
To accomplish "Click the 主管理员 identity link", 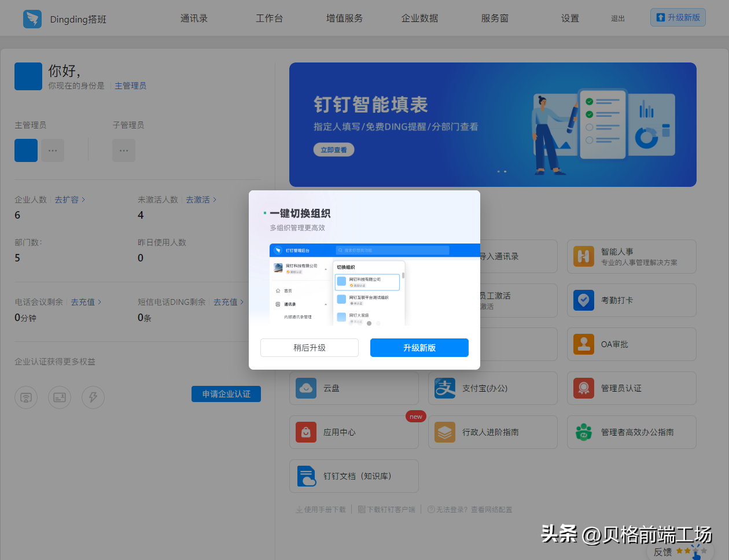I will point(130,86).
